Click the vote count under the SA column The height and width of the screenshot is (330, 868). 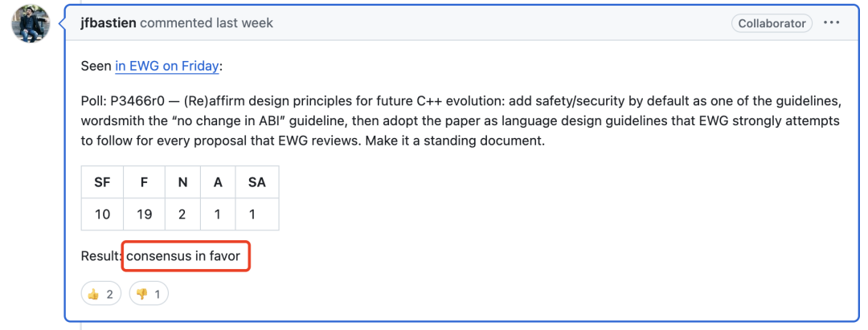(257, 214)
